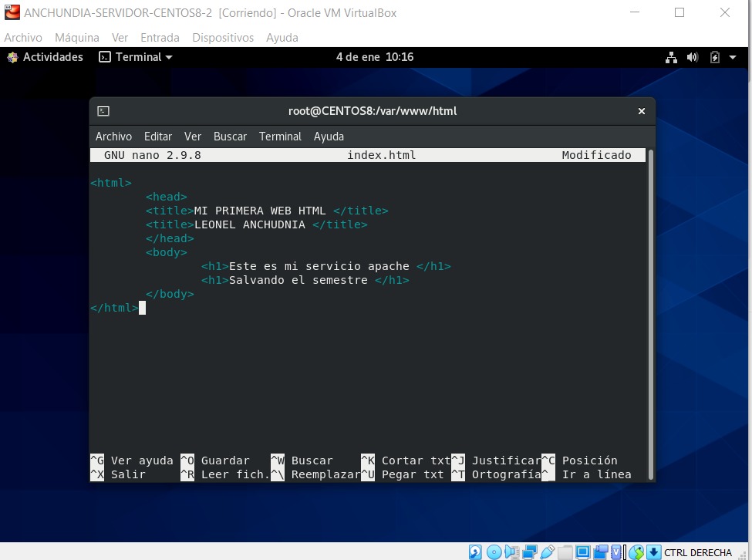This screenshot has width=752, height=560.
Task: Click the USB devices status icon
Action: point(547,552)
